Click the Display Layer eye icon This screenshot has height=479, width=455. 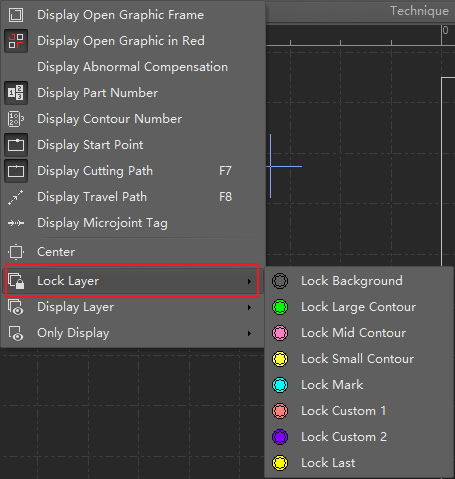click(x=16, y=307)
